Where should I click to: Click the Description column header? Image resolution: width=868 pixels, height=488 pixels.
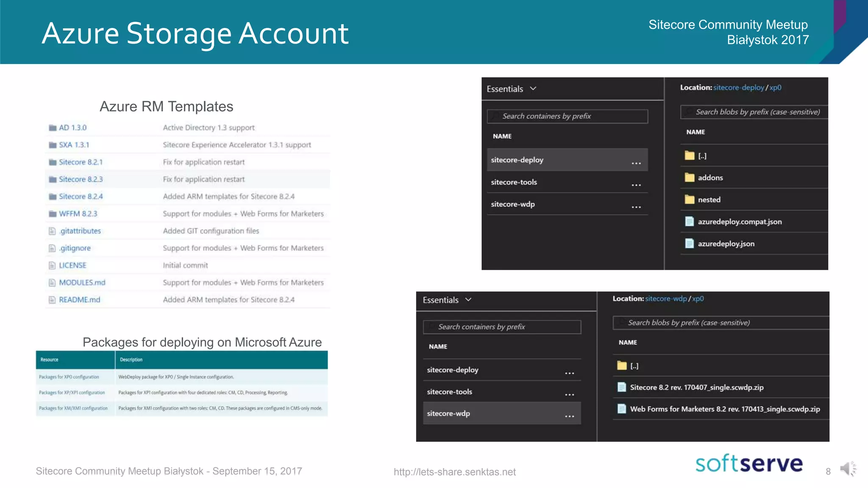(x=221, y=360)
